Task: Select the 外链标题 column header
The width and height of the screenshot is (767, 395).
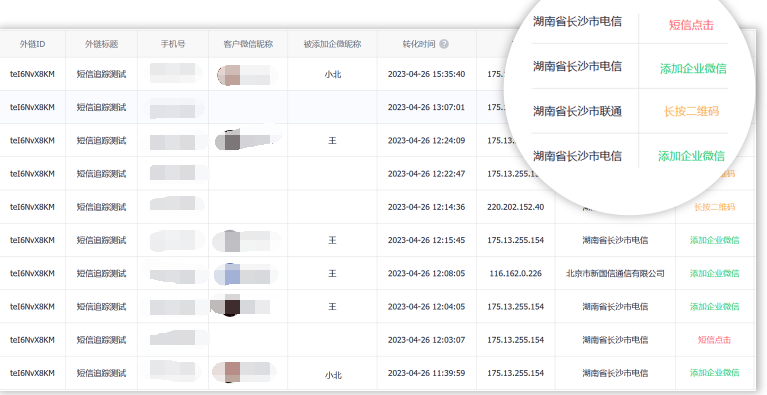Action: 101,44
